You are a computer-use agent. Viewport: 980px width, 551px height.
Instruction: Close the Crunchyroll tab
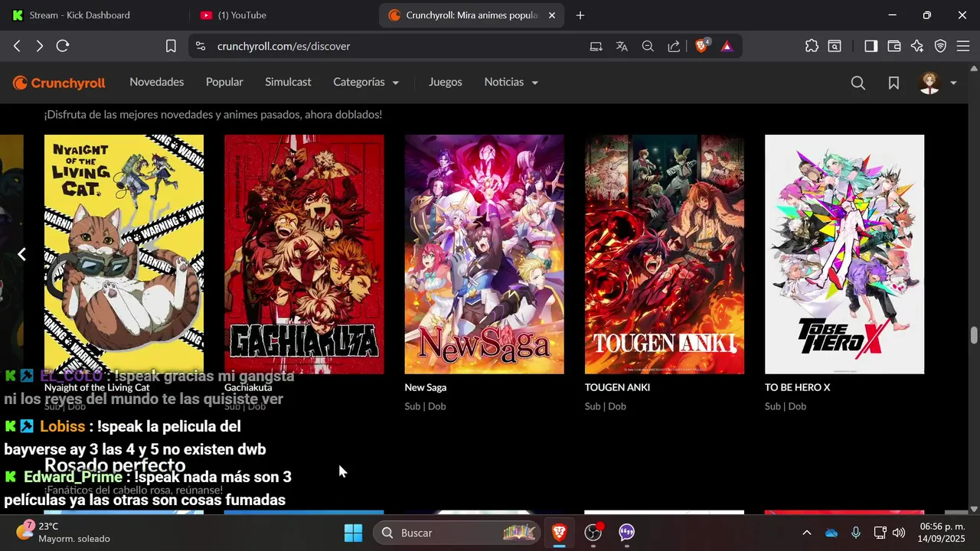pos(552,15)
